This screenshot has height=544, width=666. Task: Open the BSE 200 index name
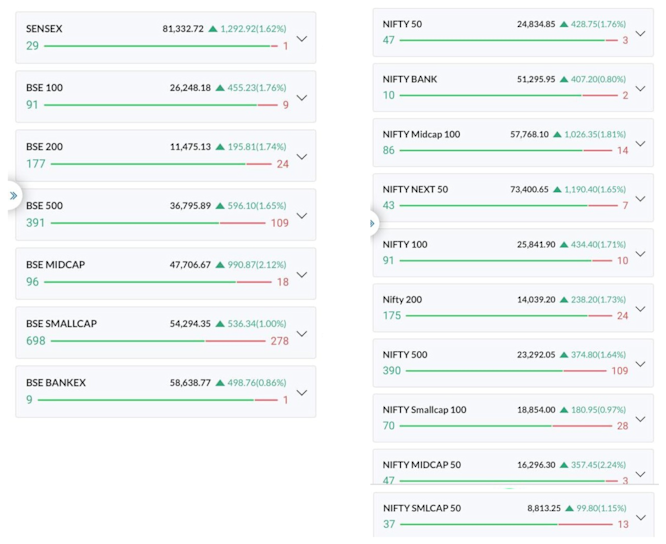44,147
